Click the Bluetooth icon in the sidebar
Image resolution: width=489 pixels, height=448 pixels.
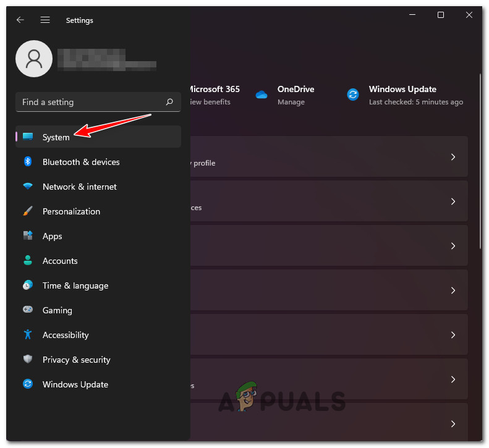click(x=28, y=161)
